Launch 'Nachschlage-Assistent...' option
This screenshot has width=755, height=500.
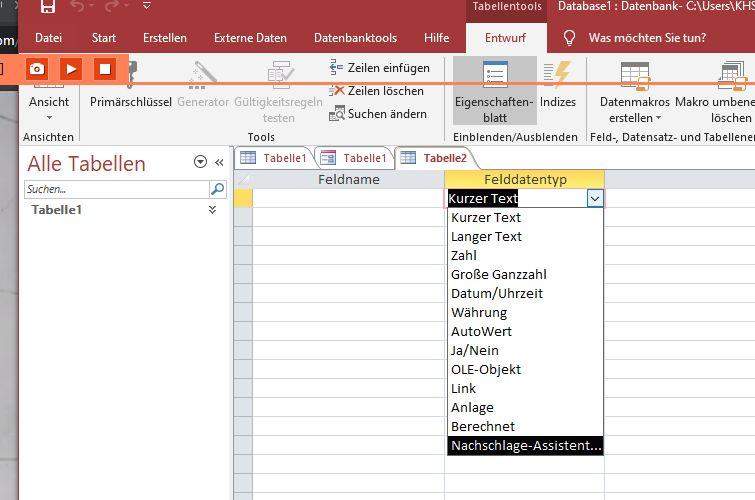[x=525, y=446]
